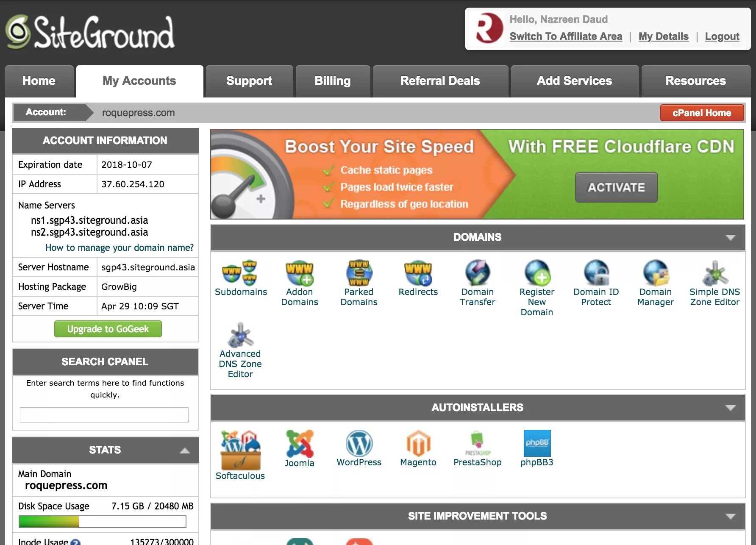
Task: Launch the phpBB3 installer icon
Action: tap(537, 443)
